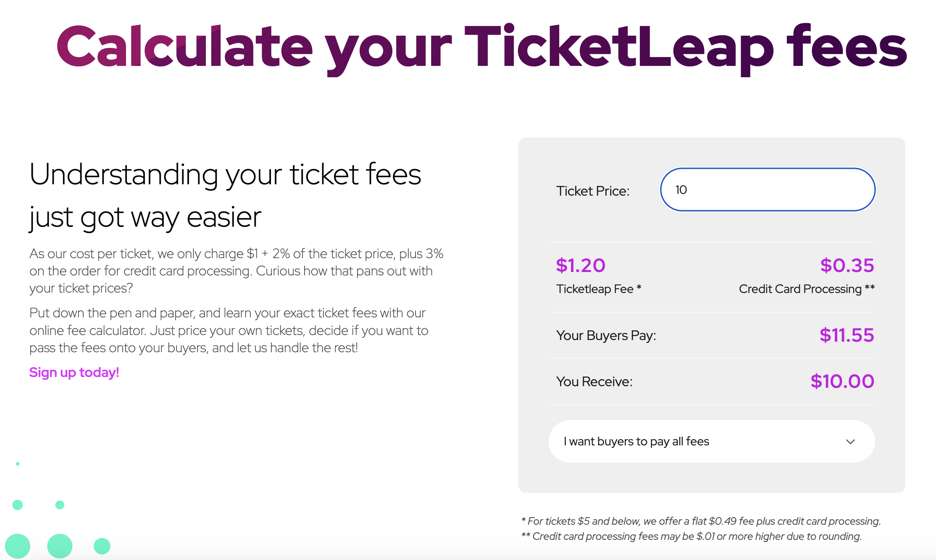
Task: Click the paragraph about $1 + 2% cost
Action: [x=237, y=271]
